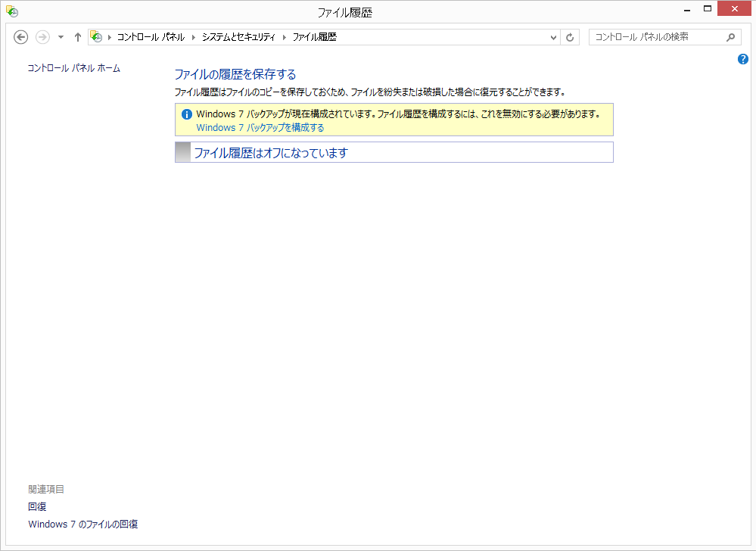Screen dimensions: 756x551
Task: Click the Forward navigation arrow button
Action: (x=42, y=37)
